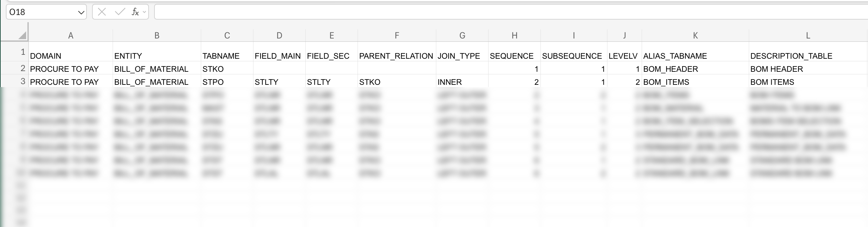Select column header H labeled SEQUENCE
This screenshot has height=227, width=868.
pyautogui.click(x=515, y=35)
